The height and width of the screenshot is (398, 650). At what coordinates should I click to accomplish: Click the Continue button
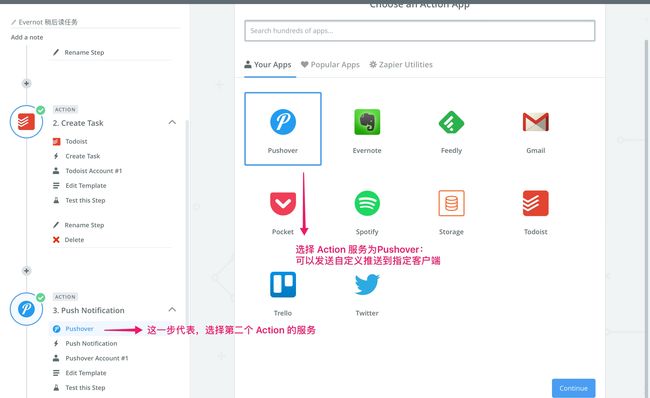pyautogui.click(x=573, y=388)
